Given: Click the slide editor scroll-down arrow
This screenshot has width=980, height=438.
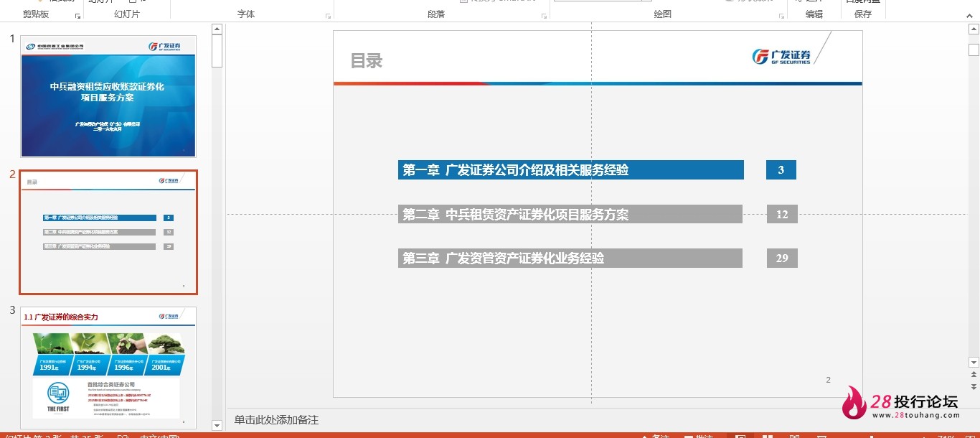Looking at the screenshot, I should (974, 363).
